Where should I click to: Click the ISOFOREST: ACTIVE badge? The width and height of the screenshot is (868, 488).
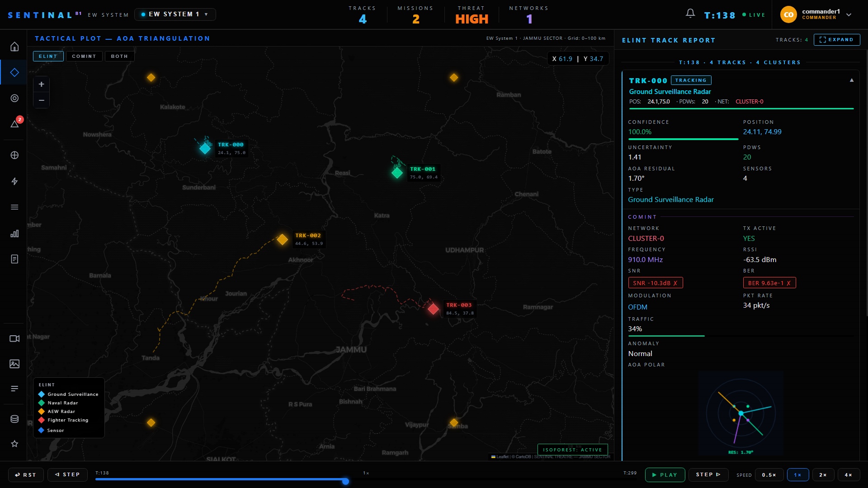click(572, 450)
